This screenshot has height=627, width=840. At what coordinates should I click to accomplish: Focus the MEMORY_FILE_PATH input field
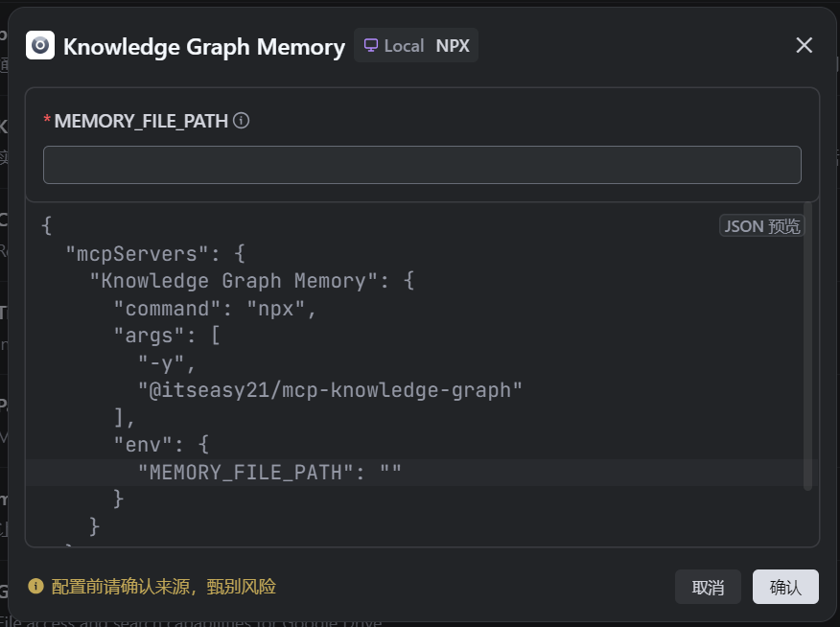[x=422, y=165]
